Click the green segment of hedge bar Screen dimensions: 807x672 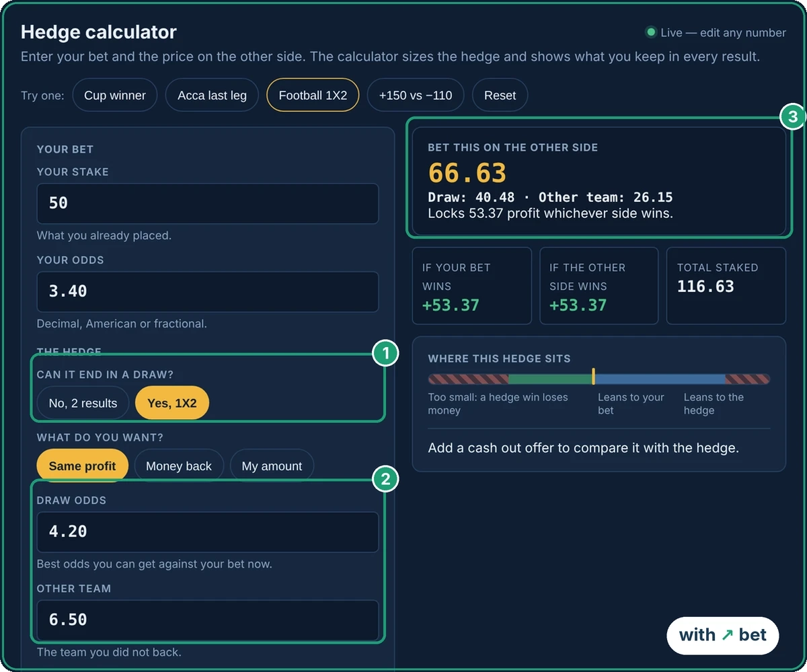click(550, 379)
